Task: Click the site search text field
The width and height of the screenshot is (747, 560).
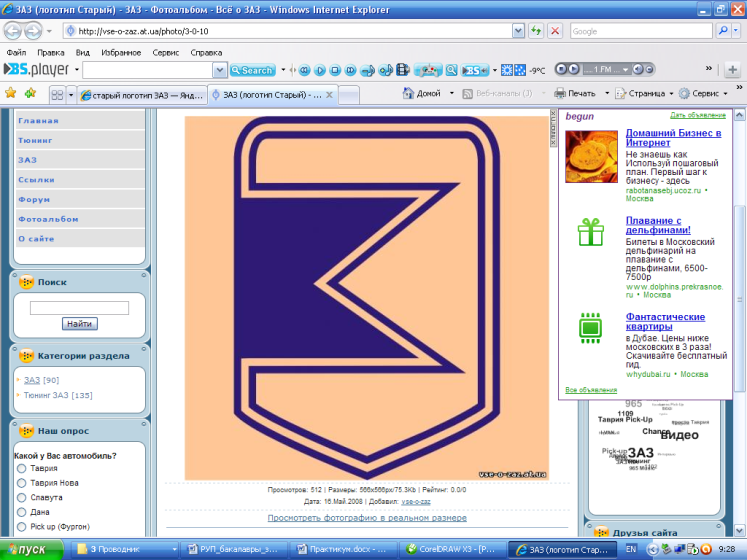Action: pyautogui.click(x=79, y=308)
